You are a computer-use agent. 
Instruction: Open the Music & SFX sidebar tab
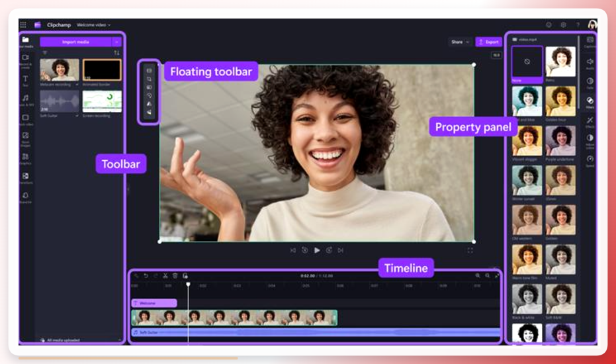click(x=26, y=100)
